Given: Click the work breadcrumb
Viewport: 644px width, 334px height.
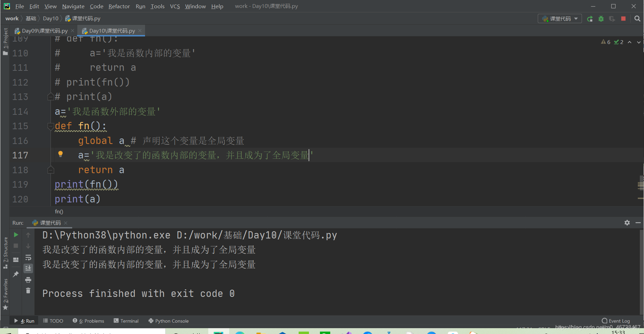Looking at the screenshot, I should (12, 19).
